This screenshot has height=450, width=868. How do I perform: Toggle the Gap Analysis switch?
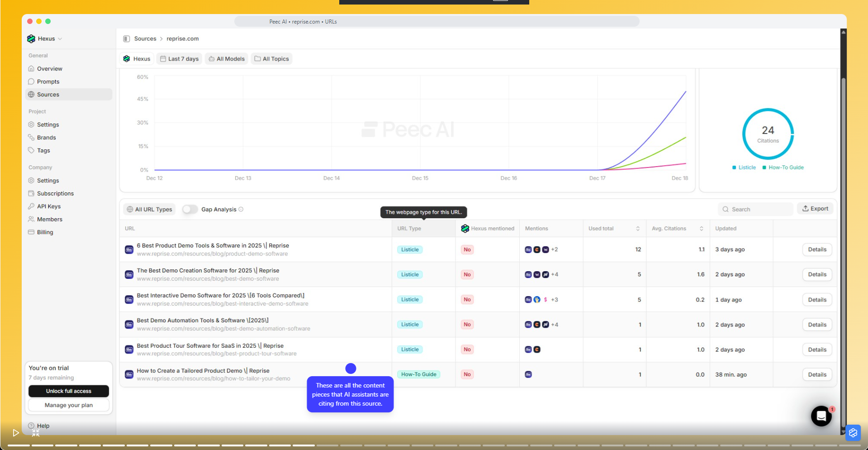(190, 209)
